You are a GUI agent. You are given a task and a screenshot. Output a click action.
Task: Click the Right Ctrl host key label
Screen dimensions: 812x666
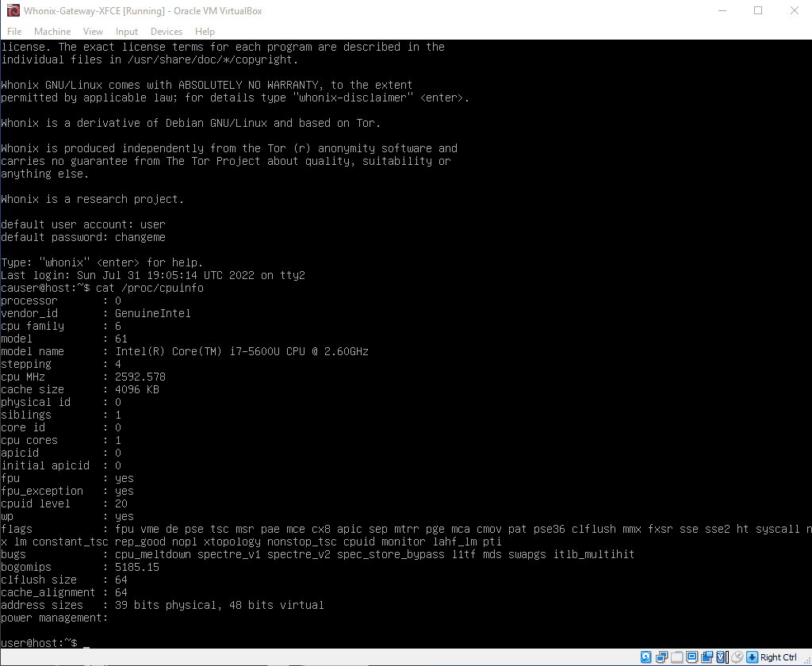click(x=779, y=657)
